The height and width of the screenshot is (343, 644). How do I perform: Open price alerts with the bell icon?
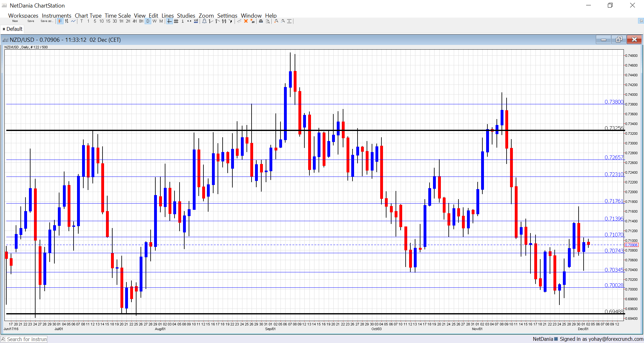tap(204, 21)
